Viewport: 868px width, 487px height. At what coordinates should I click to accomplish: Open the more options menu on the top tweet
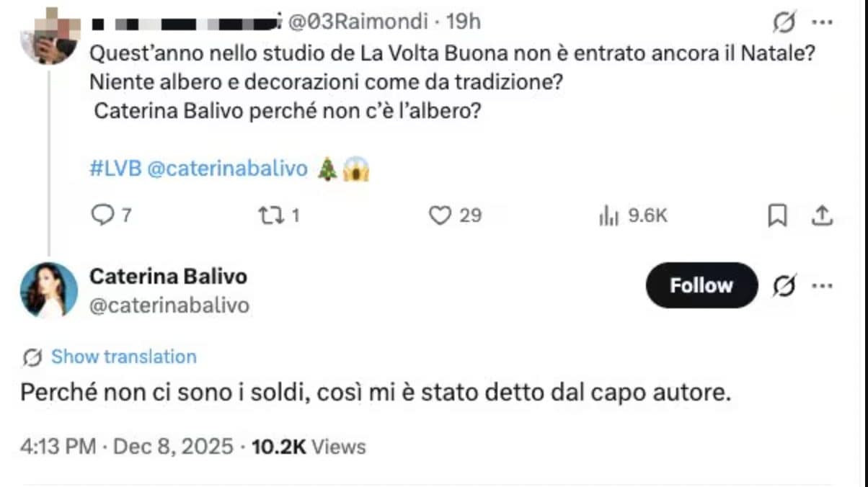[823, 23]
